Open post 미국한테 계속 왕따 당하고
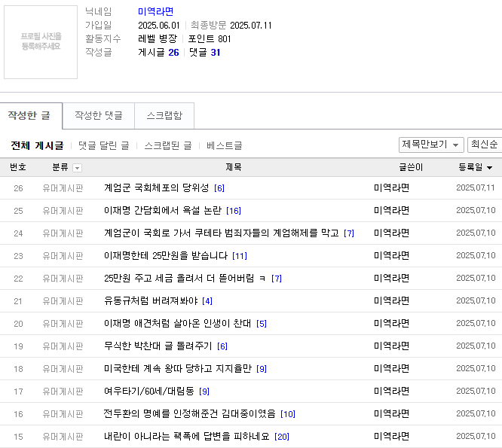 click(x=178, y=369)
